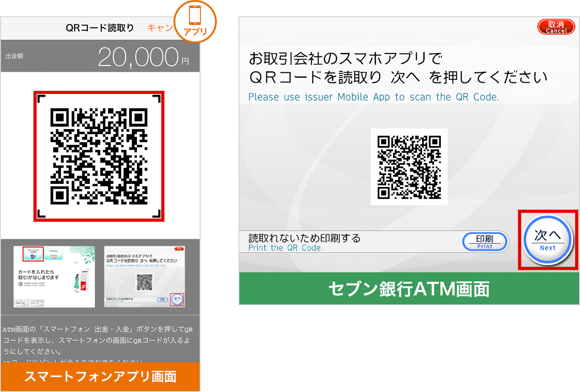Click the small 次へ button in right thumbnail
Image resolution: width=580 pixels, height=392 pixels.
177,299
